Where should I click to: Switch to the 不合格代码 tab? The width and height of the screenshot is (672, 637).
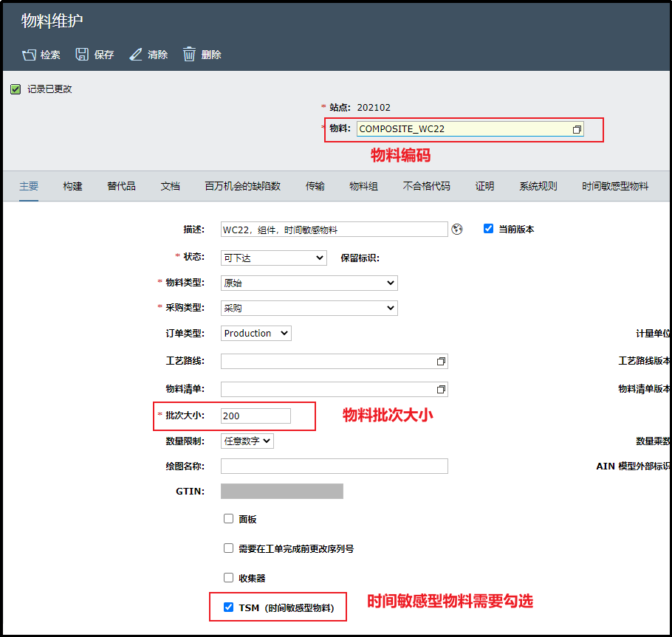(x=426, y=186)
